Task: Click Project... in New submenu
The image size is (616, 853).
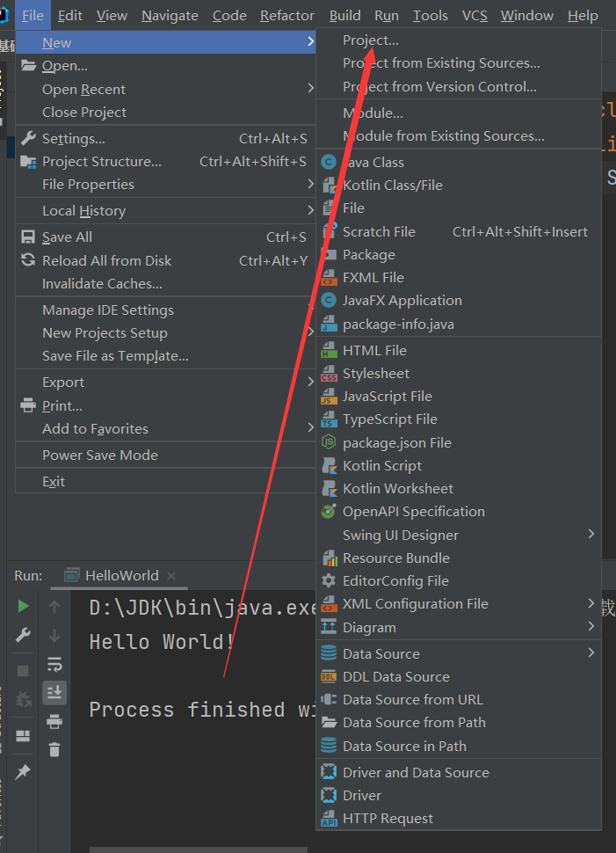Action: pyautogui.click(x=459, y=40)
